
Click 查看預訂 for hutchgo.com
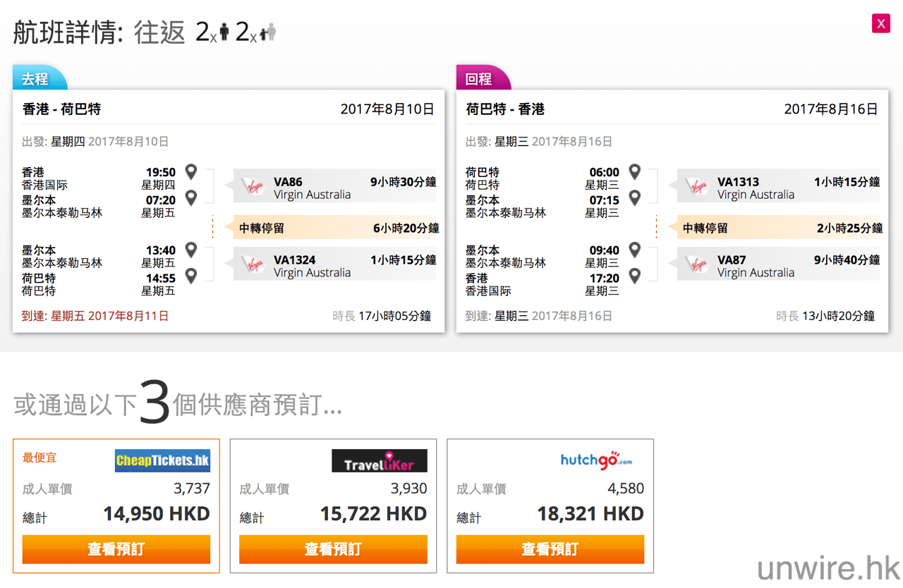550,549
